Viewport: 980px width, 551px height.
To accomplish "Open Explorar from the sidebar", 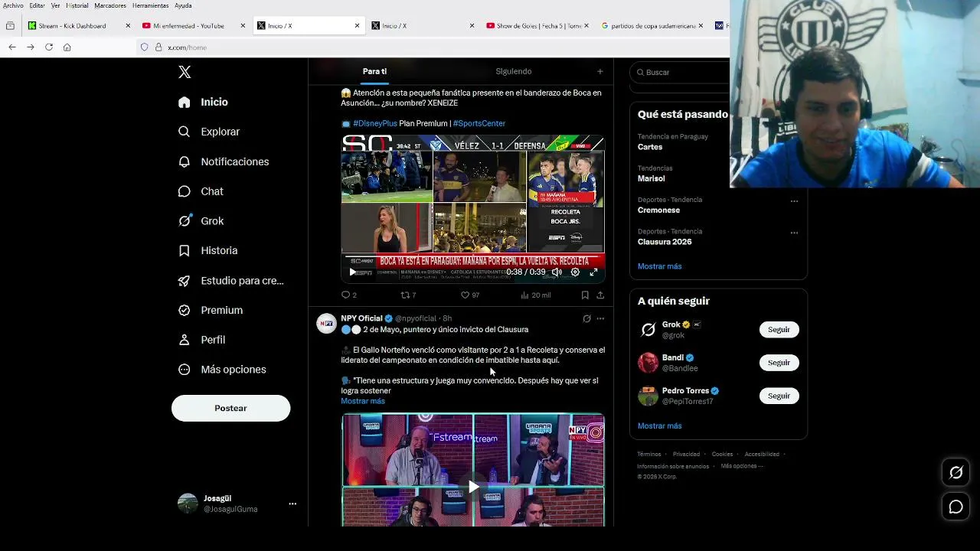I will pos(209,132).
